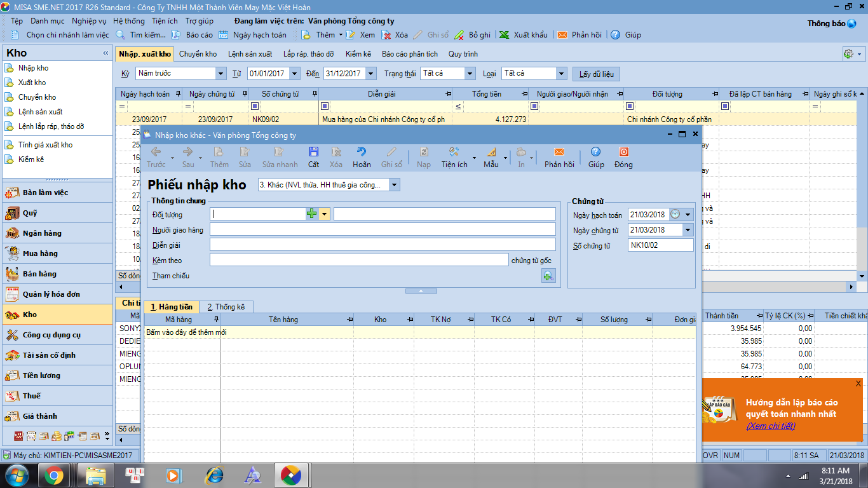Click Ngày hạch toán calendar toolbar icon

click(x=224, y=35)
